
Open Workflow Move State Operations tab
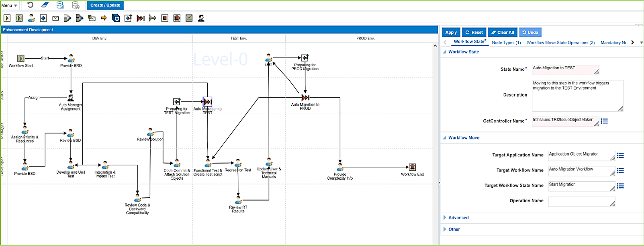560,43
